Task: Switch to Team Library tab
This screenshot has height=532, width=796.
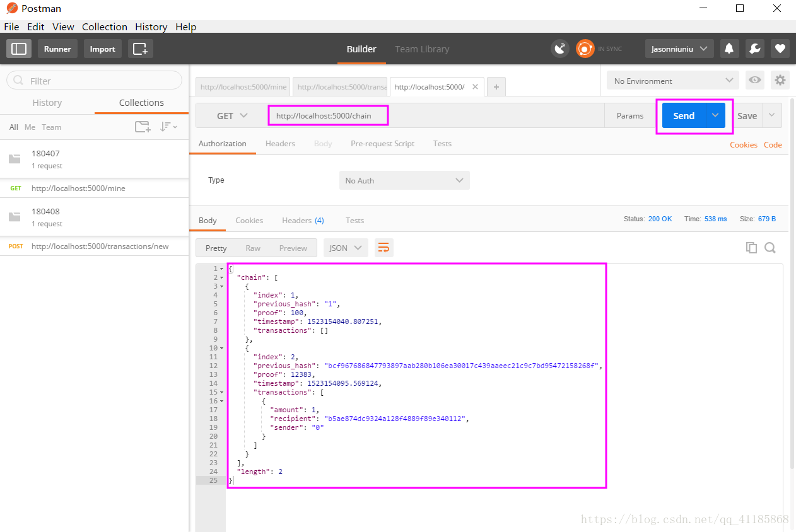Action: 422,49
